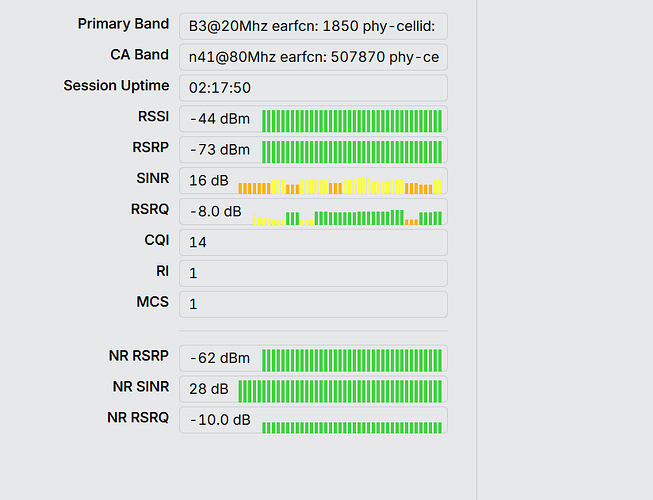Click the Primary Band label
The height and width of the screenshot is (500, 653).
point(123,24)
